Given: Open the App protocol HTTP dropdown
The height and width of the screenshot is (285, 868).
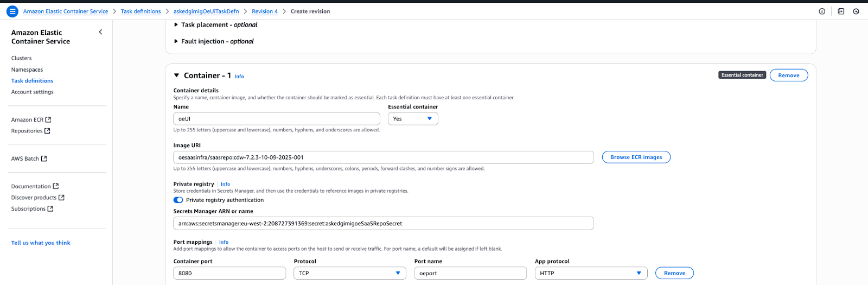Looking at the screenshot, I should coord(591,273).
